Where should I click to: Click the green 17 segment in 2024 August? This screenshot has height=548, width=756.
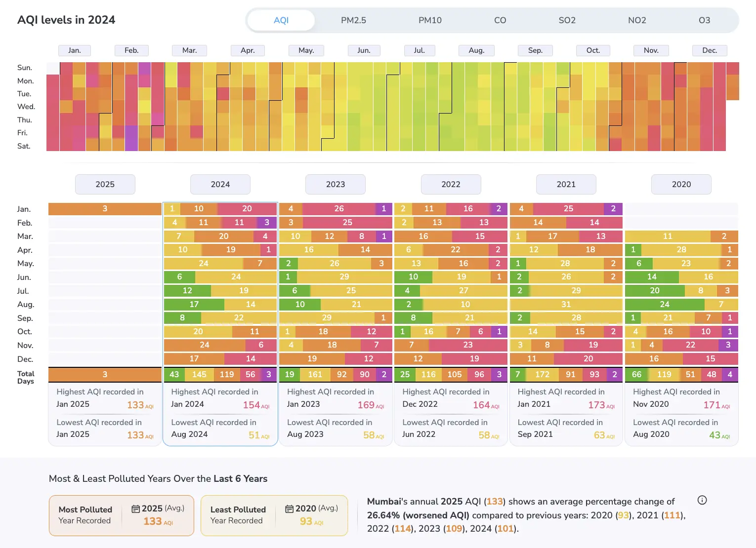tap(194, 305)
